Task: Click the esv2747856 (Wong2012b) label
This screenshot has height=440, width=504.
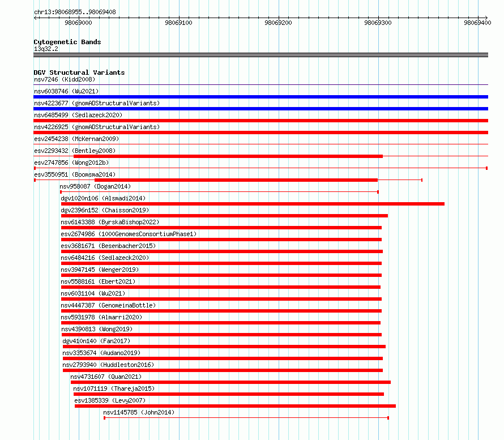Action: tap(71, 163)
